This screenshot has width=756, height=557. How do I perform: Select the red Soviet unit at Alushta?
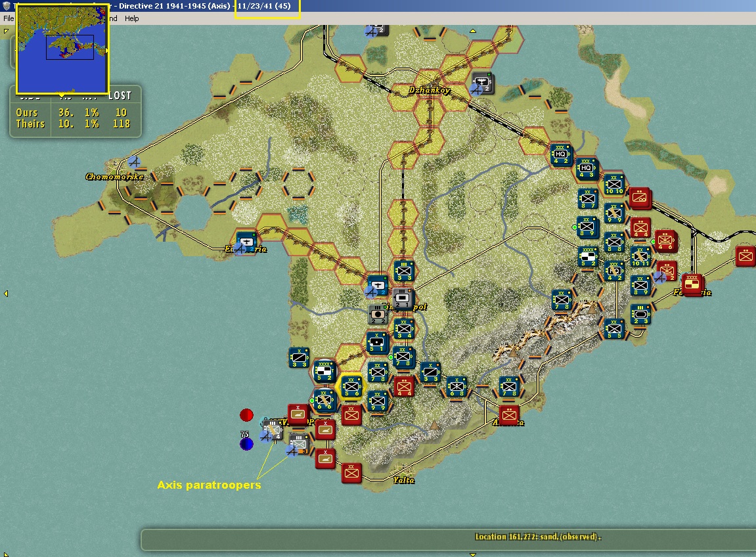click(x=509, y=414)
